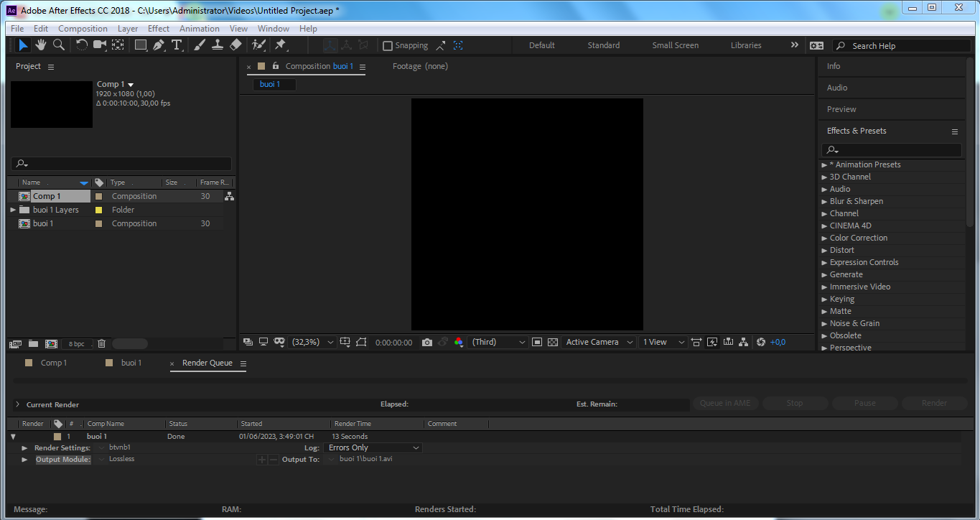Open the resolution dropdown showing Third

pos(498,343)
